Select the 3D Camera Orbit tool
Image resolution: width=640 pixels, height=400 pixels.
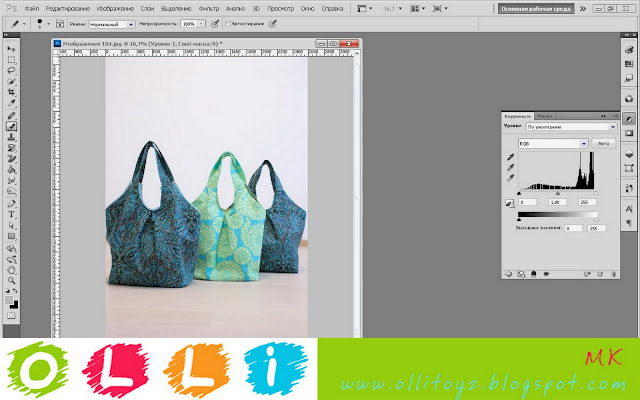click(x=11, y=259)
